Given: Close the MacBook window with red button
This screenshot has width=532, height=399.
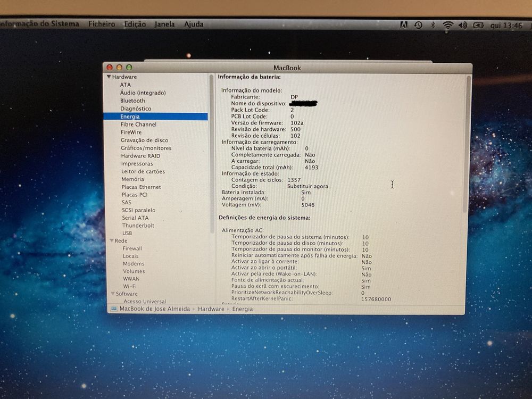Looking at the screenshot, I should [110, 68].
